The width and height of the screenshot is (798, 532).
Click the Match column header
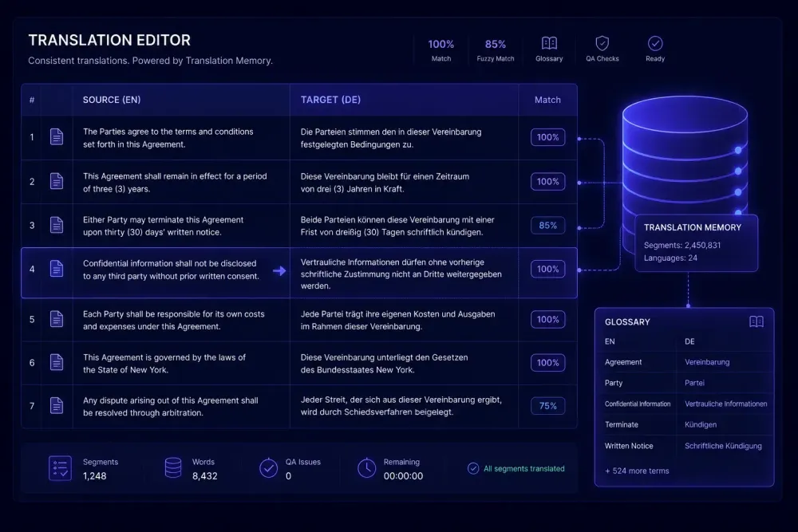(547, 100)
